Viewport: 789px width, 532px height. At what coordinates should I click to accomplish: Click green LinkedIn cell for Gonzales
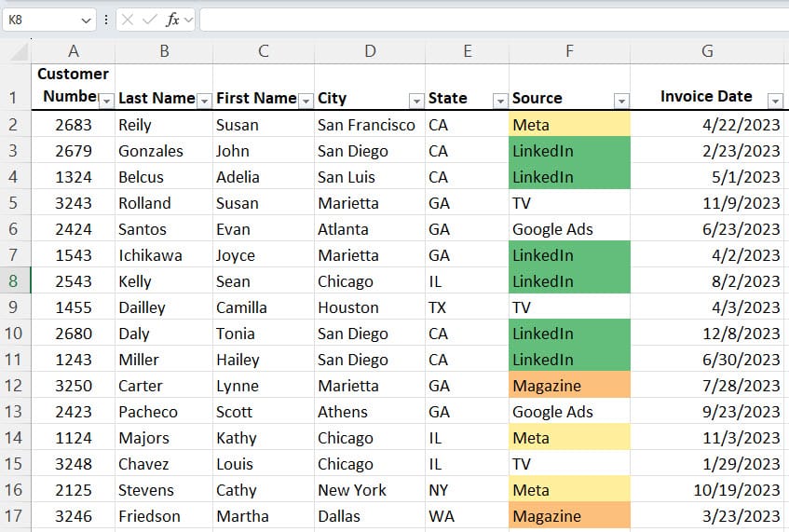pyautogui.click(x=569, y=151)
